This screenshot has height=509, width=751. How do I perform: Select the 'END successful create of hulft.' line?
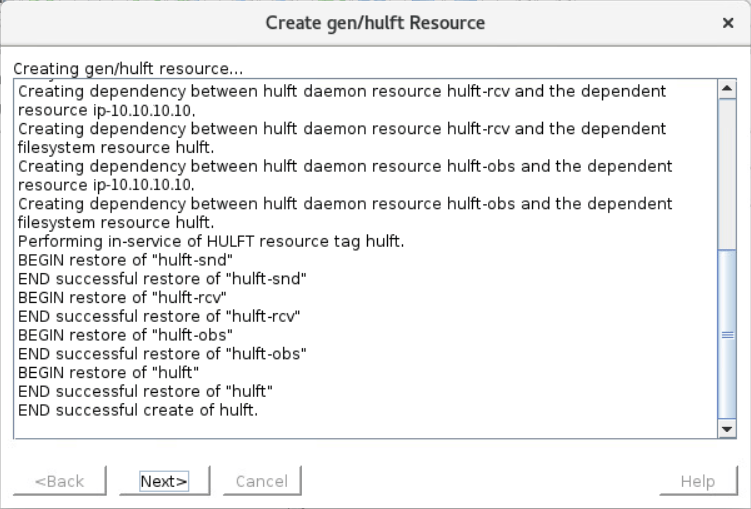pos(138,410)
